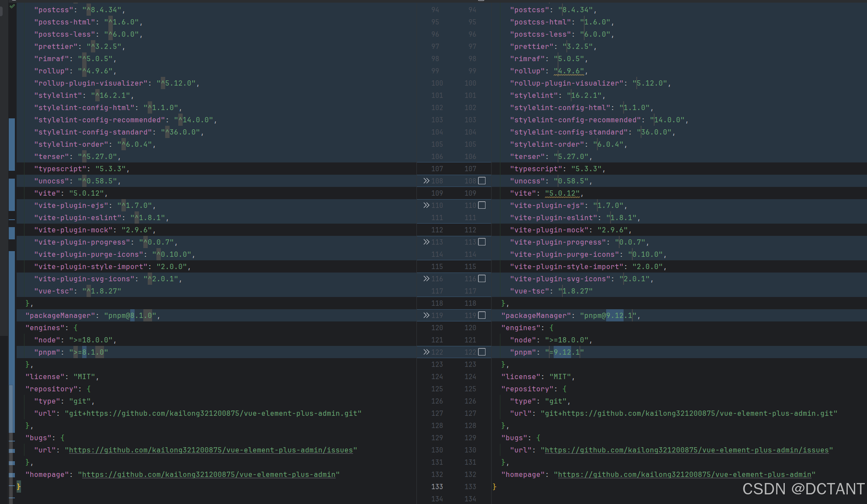Open homepage link in the left pane
This screenshot has height=504, width=867.
pos(208,475)
